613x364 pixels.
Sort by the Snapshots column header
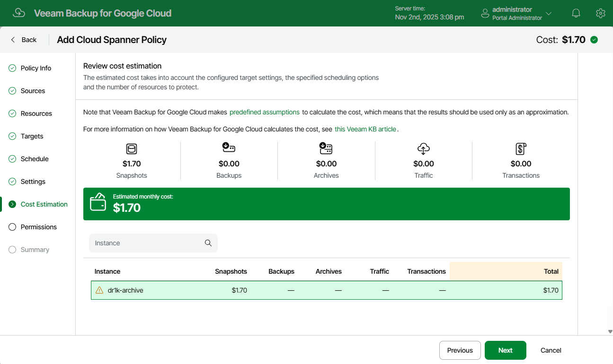coord(231,271)
